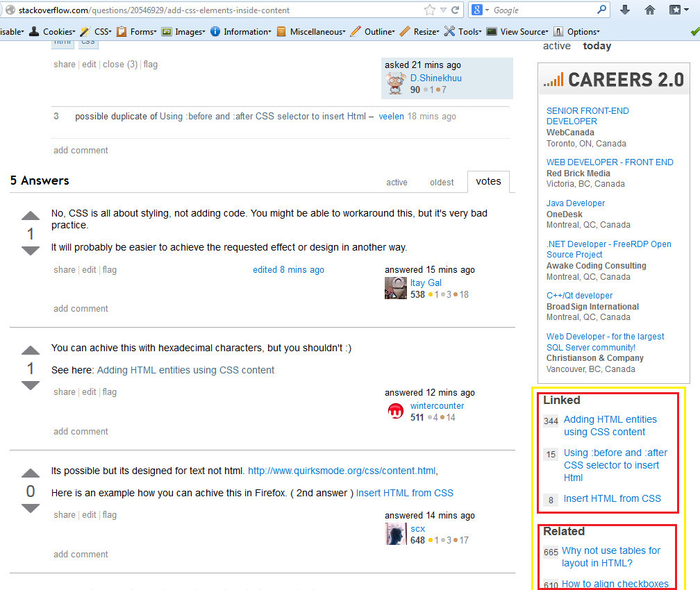The height and width of the screenshot is (590, 700).
Task: Open the Options toolbar menu
Action: click(576, 32)
